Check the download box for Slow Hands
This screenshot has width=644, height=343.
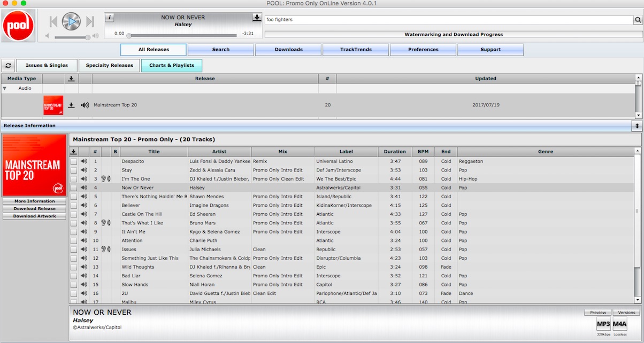[74, 284]
